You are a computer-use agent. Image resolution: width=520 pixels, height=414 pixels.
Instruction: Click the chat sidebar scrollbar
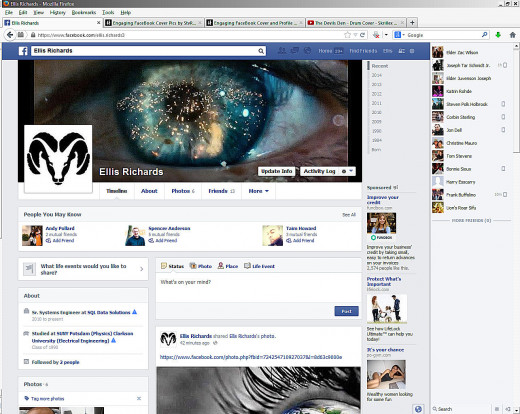(x=516, y=100)
